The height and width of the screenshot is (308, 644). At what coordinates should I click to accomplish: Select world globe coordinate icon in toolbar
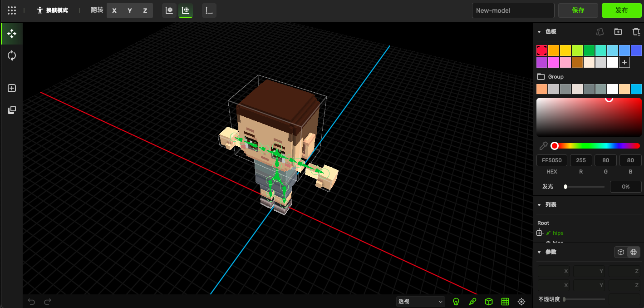(186, 10)
